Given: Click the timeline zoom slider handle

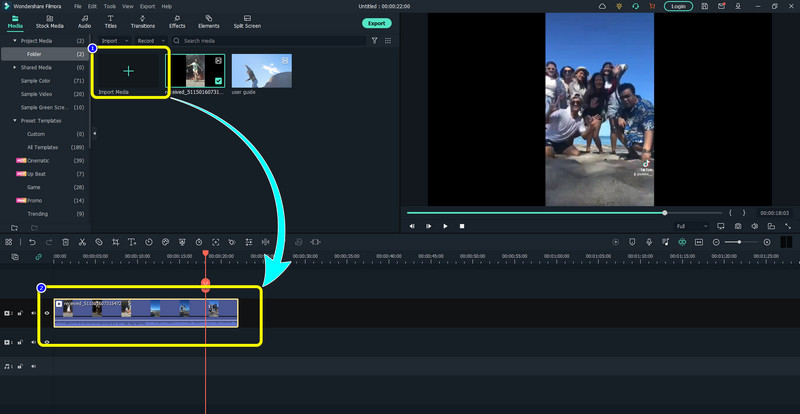Looking at the screenshot, I should click(x=738, y=242).
